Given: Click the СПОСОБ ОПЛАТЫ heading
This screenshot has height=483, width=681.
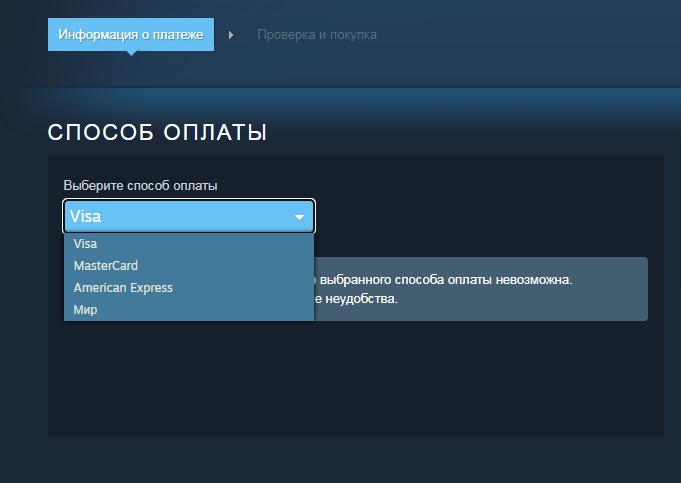Looking at the screenshot, I should tap(157, 132).
